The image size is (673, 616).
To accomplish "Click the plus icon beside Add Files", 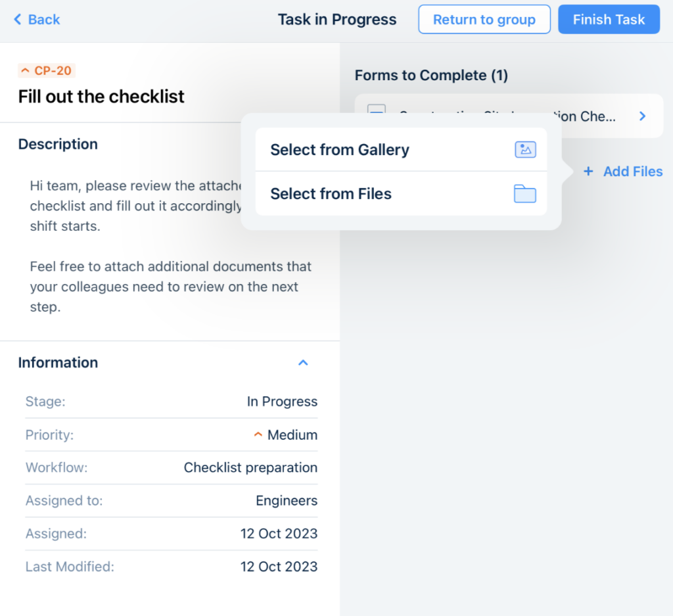I will [x=589, y=172].
